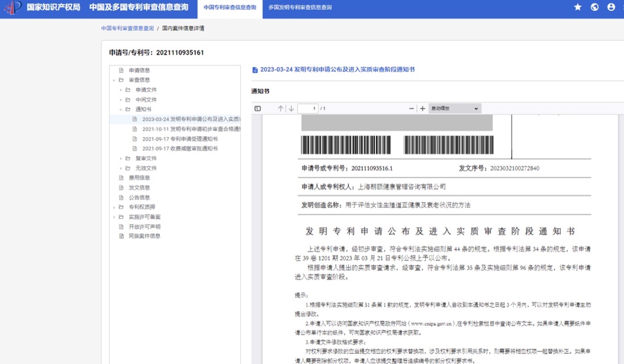Click file icon next to 费用信息
Screen dimensions: 624x364
(121, 178)
